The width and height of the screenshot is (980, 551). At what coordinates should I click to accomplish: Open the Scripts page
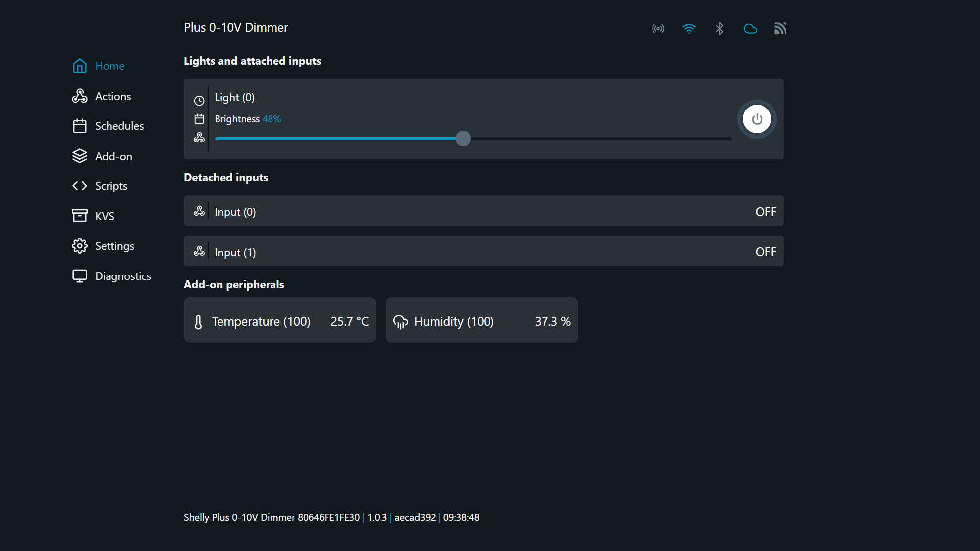(x=111, y=186)
